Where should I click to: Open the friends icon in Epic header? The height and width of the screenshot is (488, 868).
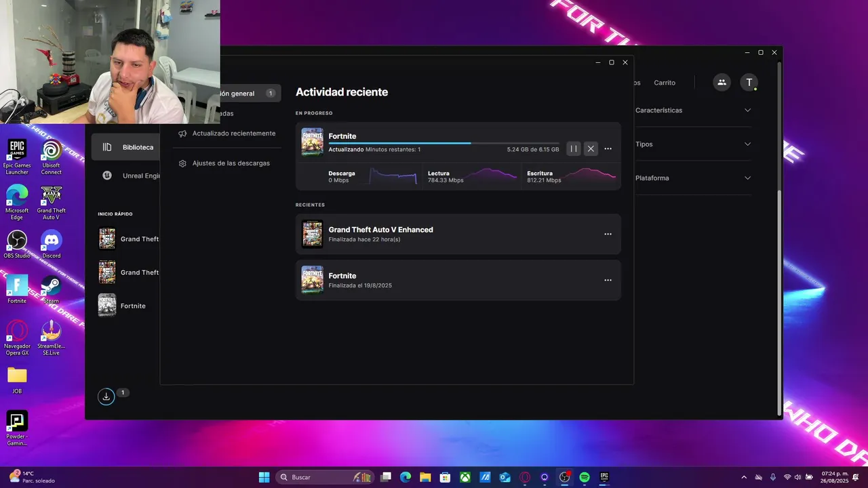click(x=722, y=82)
